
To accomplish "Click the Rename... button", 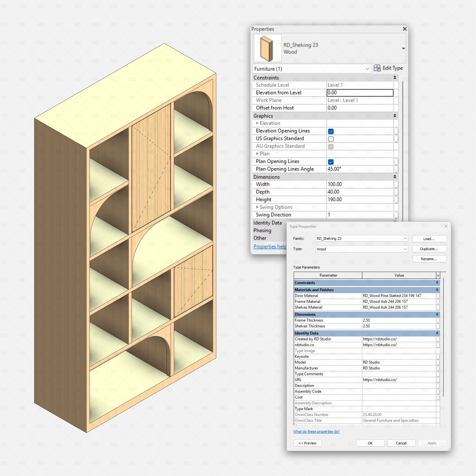I will click(x=429, y=259).
